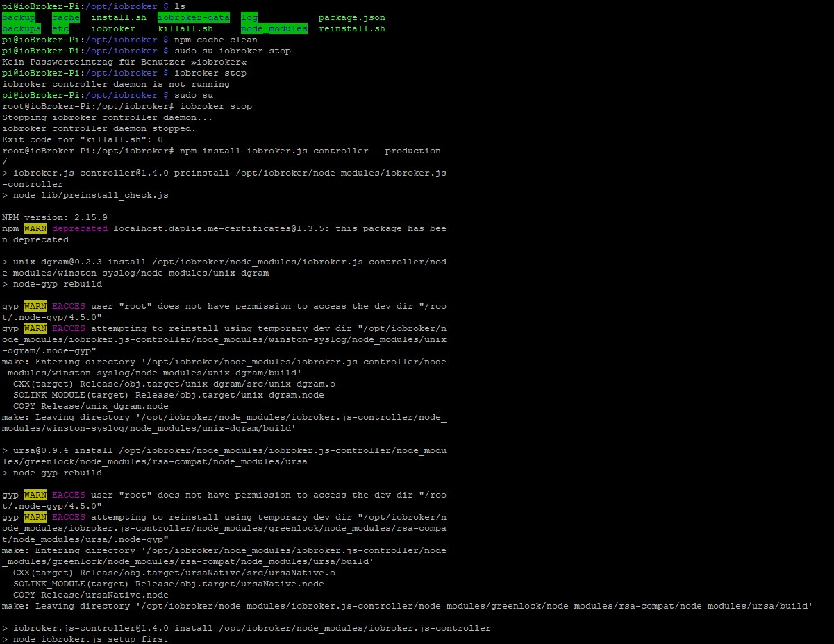Click 'iobroker controller daemon is not running' line
Screen dimensions: 834x644
pos(116,84)
